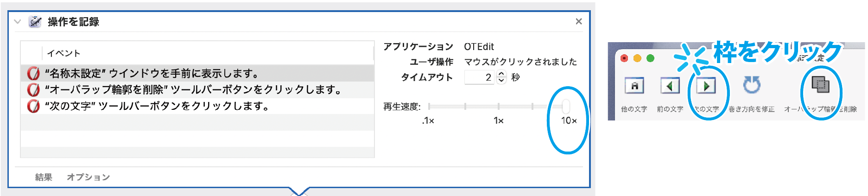The width and height of the screenshot is (868, 196).
Task: Click the 前の文字 (previous character) arrow icon
Action: tap(670, 86)
